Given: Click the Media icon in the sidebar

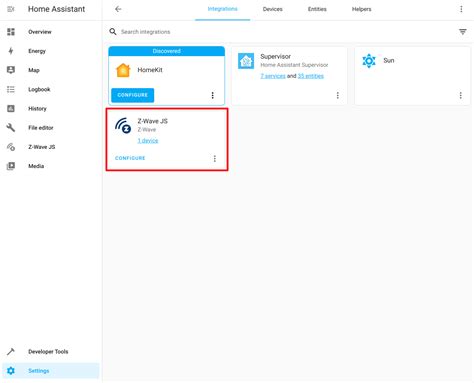Looking at the screenshot, I should click(x=11, y=166).
